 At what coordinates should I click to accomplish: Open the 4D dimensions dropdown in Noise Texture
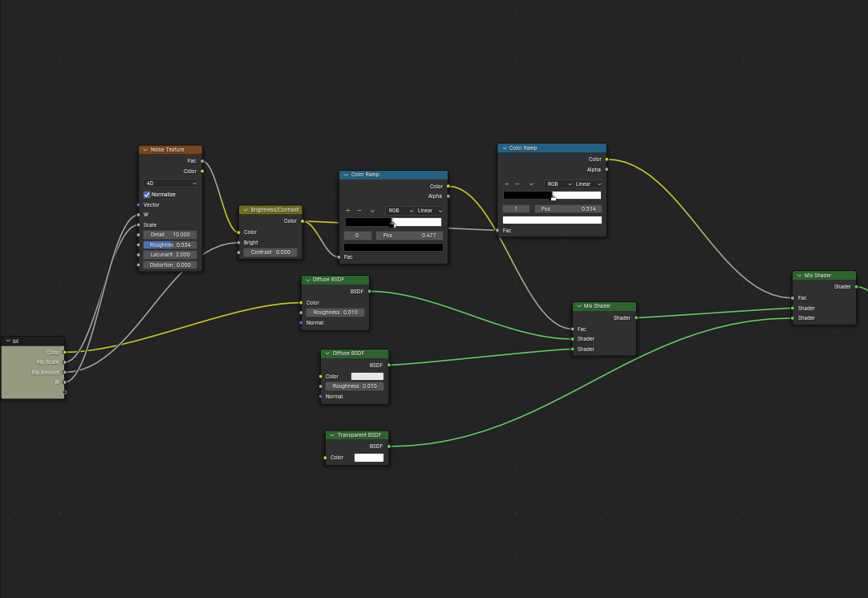click(170, 184)
